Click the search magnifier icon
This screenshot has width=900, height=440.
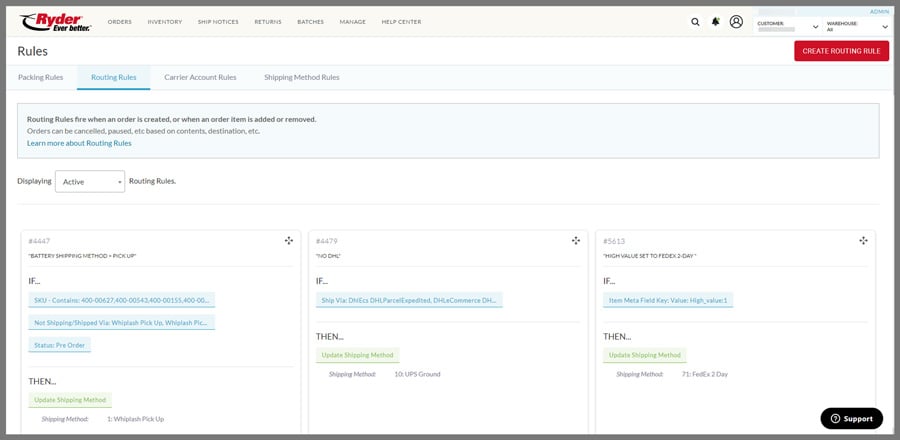point(695,21)
